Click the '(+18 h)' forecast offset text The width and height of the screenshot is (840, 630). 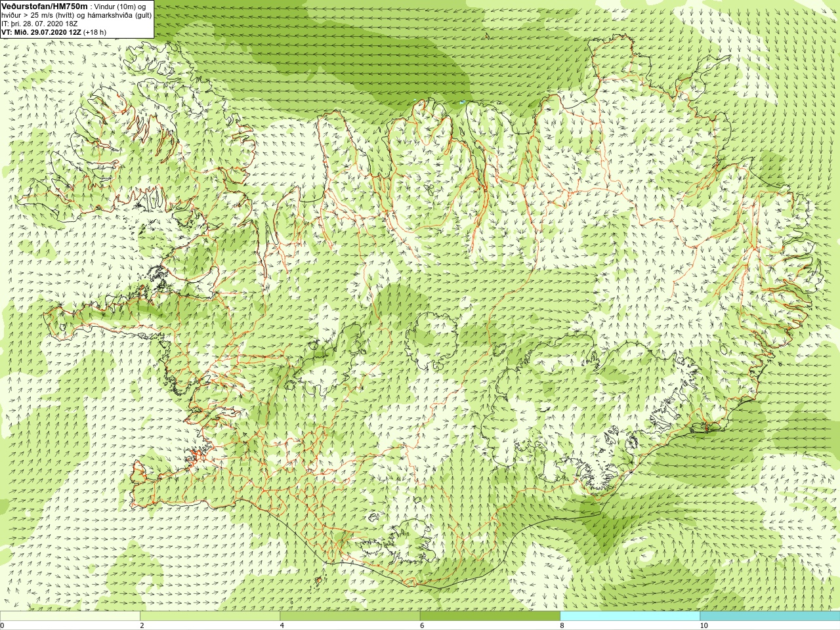pos(94,32)
